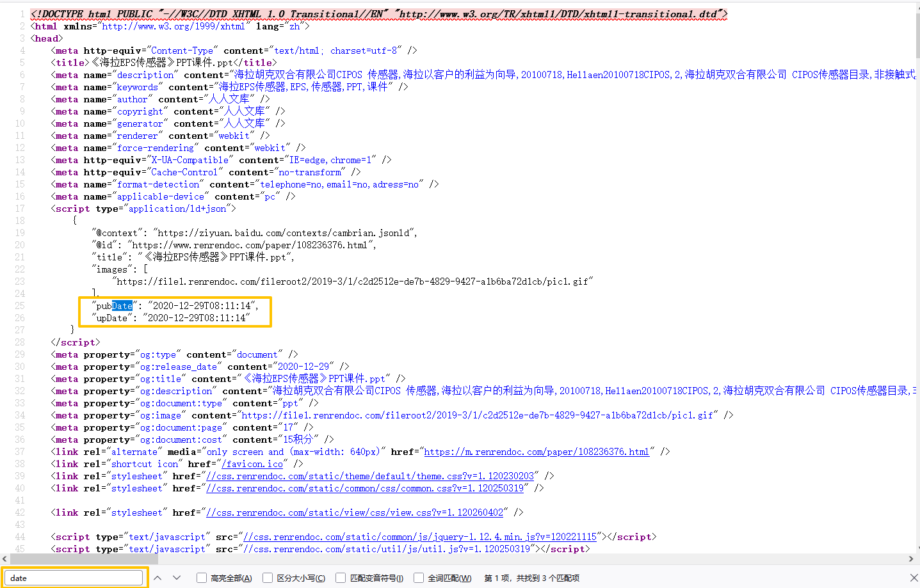
Task: Click the cost content "15积分"
Action: pos(298,440)
